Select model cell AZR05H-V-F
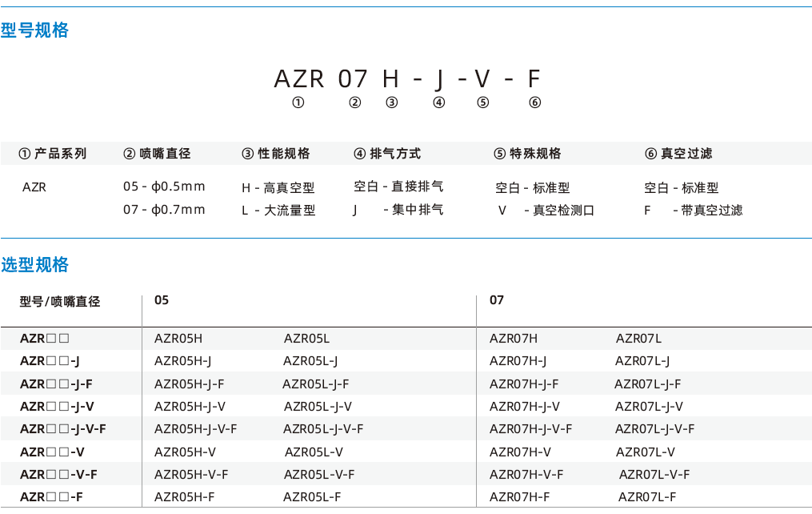Viewport: 812px width, 514px height. 191,475
